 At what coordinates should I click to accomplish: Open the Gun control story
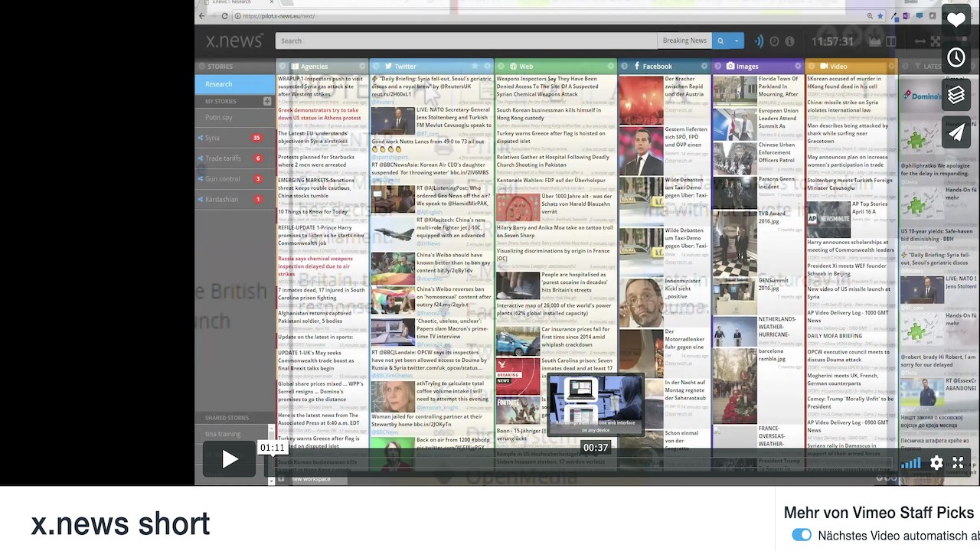coord(234,179)
